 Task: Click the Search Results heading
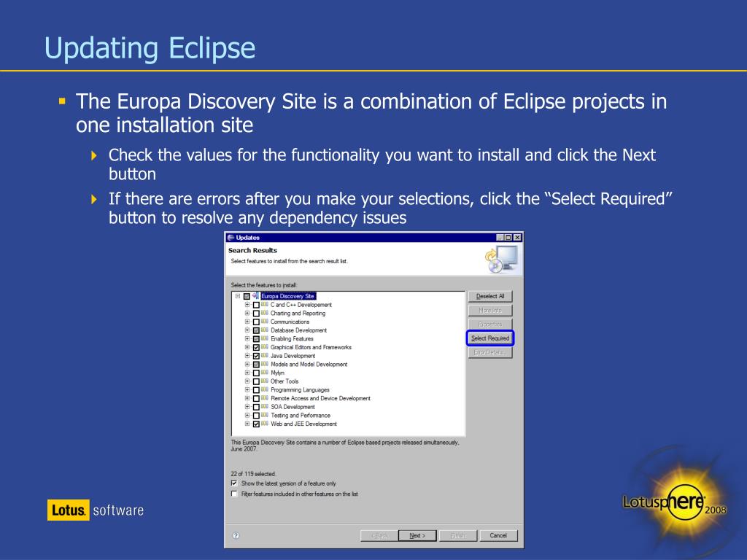coord(252,250)
